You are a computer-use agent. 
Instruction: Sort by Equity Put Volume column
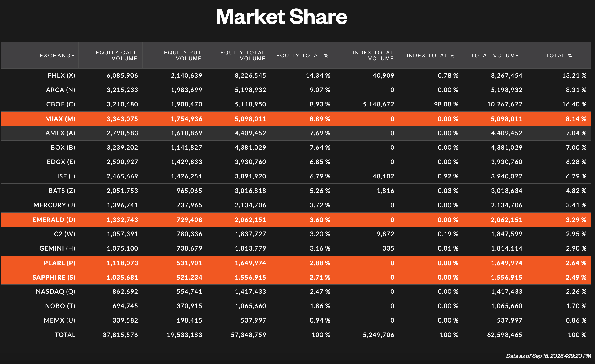pos(182,55)
